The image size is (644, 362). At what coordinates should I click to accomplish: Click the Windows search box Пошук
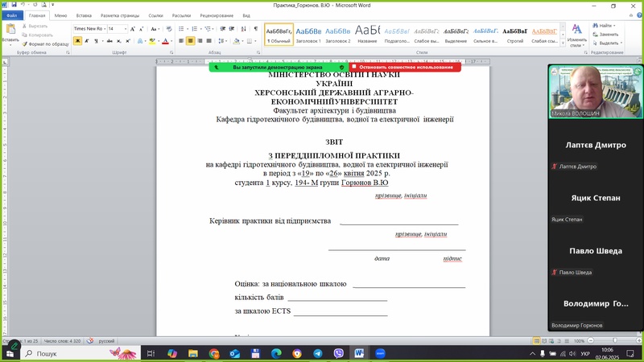coord(80,353)
